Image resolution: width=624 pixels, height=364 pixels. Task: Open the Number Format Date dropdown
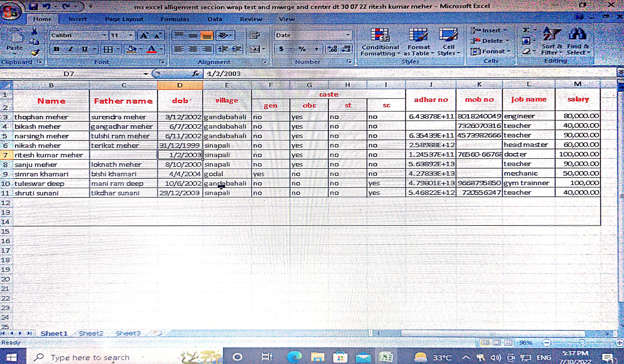click(348, 35)
